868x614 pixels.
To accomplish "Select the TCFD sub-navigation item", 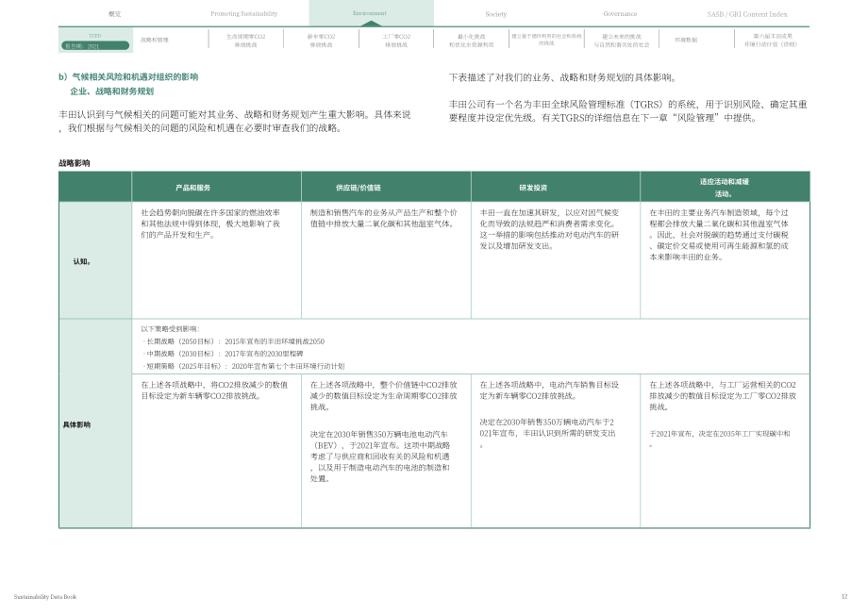I will tap(95, 36).
